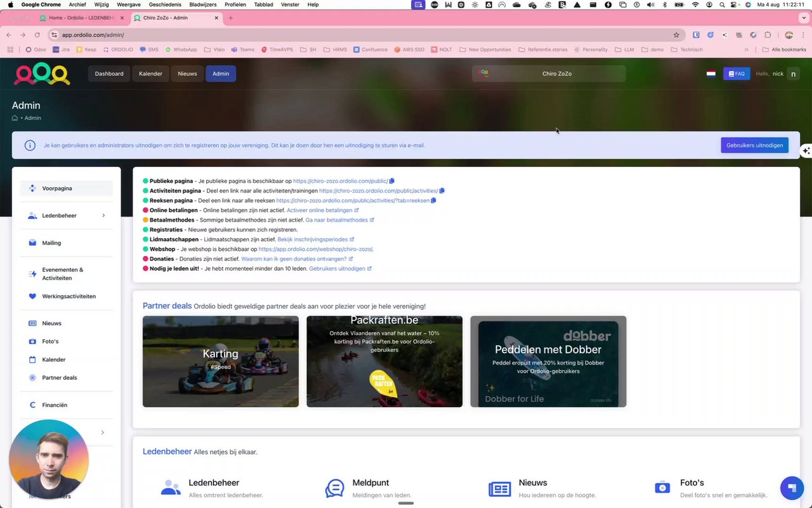The width and height of the screenshot is (812, 508).
Task: Click the Financiën euro icon
Action: (x=32, y=405)
